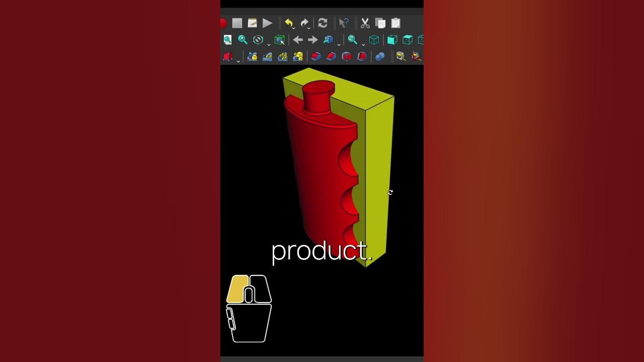Open the undo history dropdown arrow
The height and width of the screenshot is (362, 644).
point(294,28)
